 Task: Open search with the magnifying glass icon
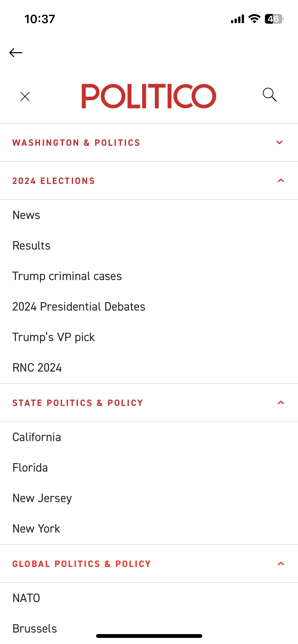pyautogui.click(x=270, y=95)
